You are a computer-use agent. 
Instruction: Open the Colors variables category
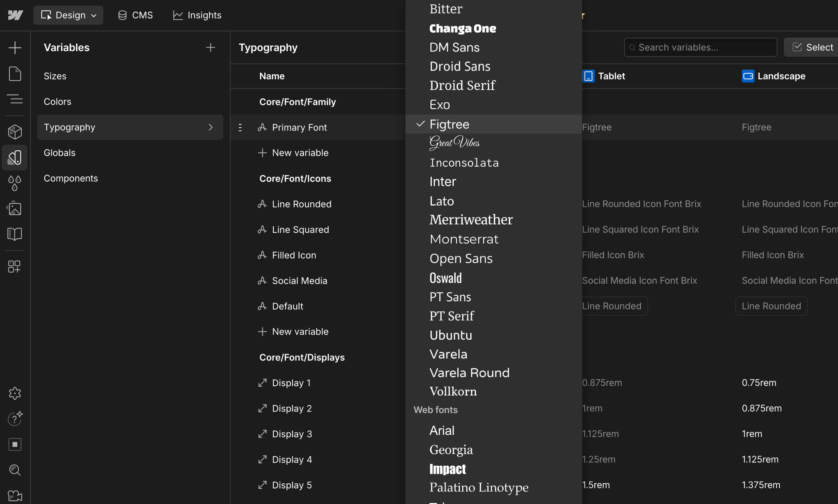tap(57, 101)
